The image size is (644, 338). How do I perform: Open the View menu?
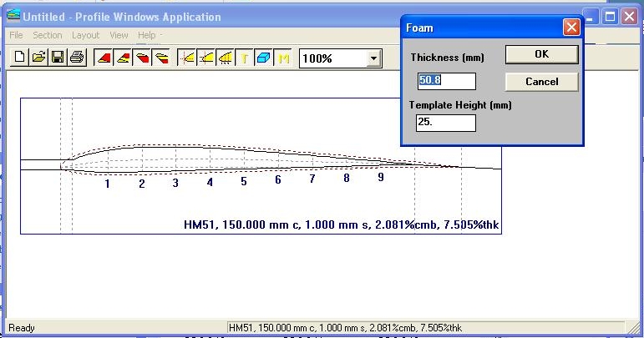119,35
